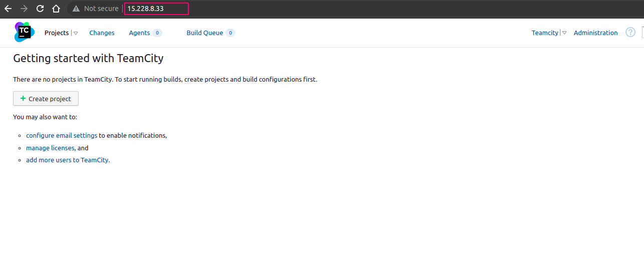Viewport: 644px width, 265px height.
Task: Open the Teamcity user profile link
Action: pyautogui.click(x=545, y=33)
